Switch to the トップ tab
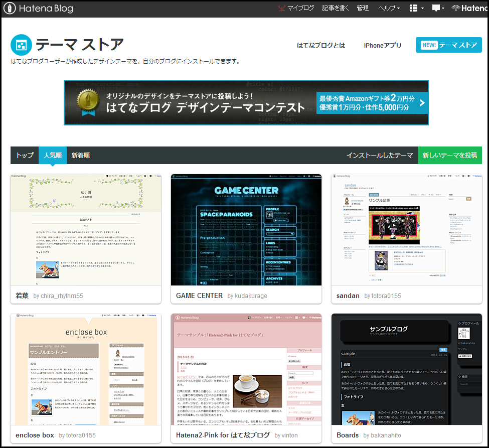Screen dimensions: 489x448 (x=25, y=155)
